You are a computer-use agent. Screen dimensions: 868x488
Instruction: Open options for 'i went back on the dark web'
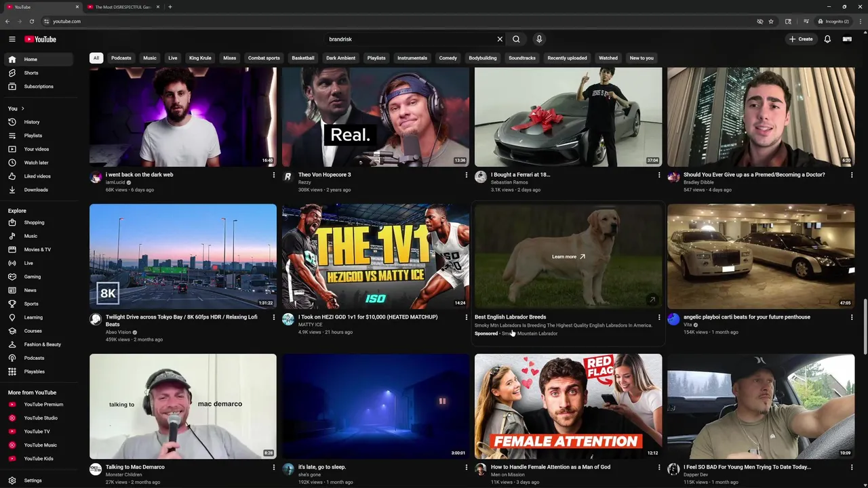click(274, 175)
